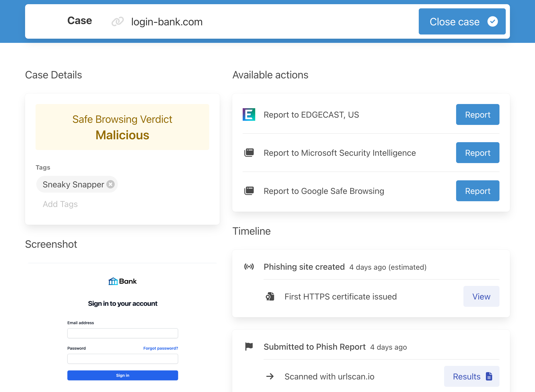Click the Report button for Google Safe Browsing
Screen dimensions: 535x392
click(478, 191)
